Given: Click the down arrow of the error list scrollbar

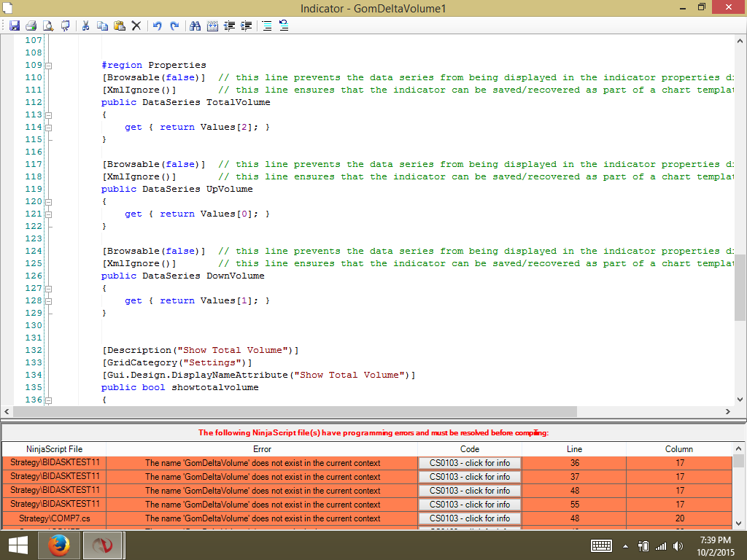Looking at the screenshot, I should pos(738,523).
